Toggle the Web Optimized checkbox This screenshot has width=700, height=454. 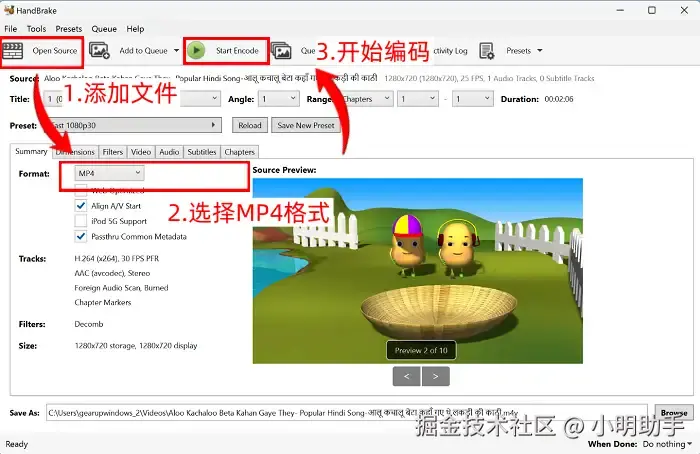pos(81,191)
